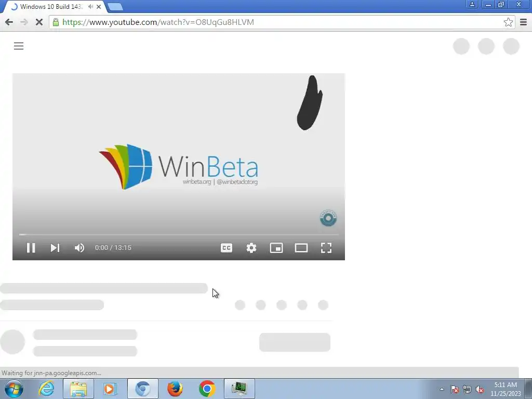Launch Firefox from taskbar
The image size is (532, 399).
click(175, 389)
